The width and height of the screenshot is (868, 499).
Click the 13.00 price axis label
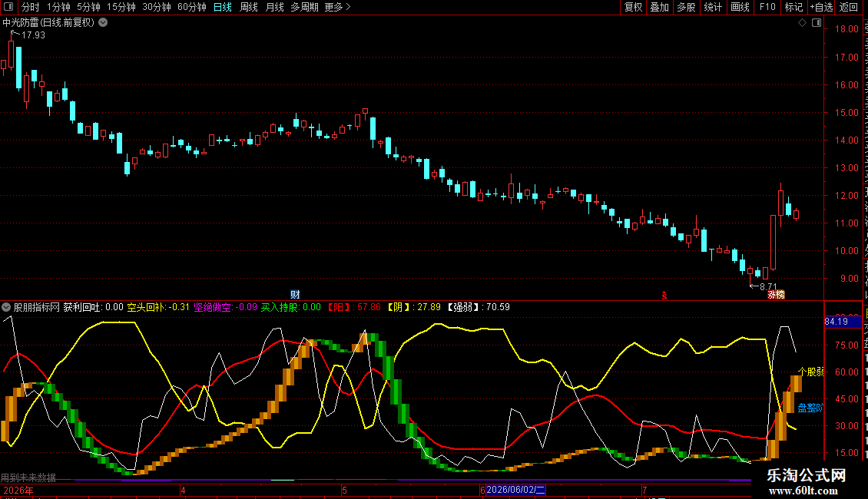coord(846,167)
